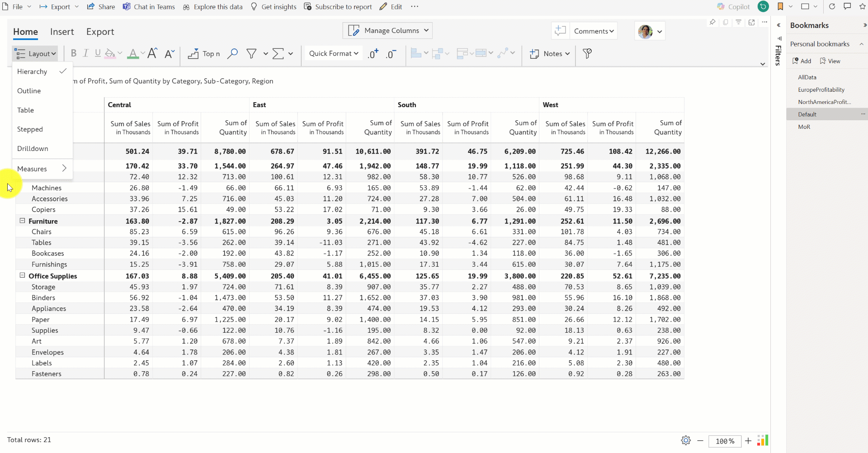The image size is (868, 453).
Task: Toggle bold text formatting
Action: (x=74, y=53)
